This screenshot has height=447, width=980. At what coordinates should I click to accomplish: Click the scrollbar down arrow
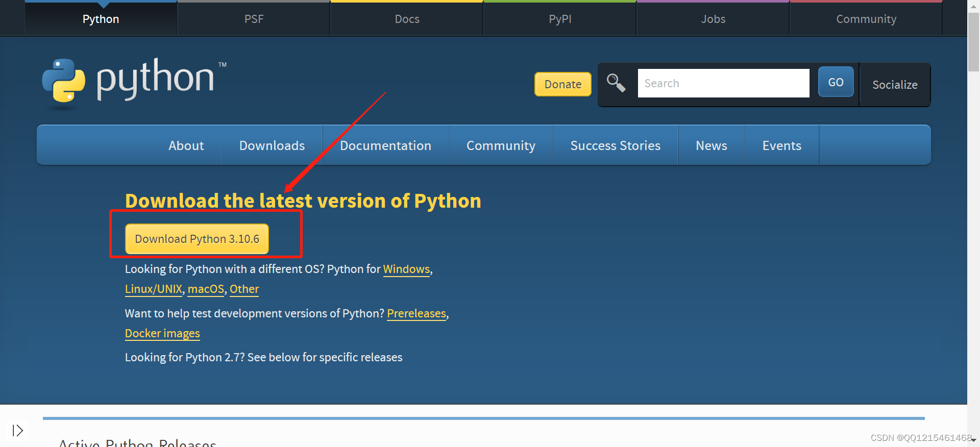coord(973,440)
